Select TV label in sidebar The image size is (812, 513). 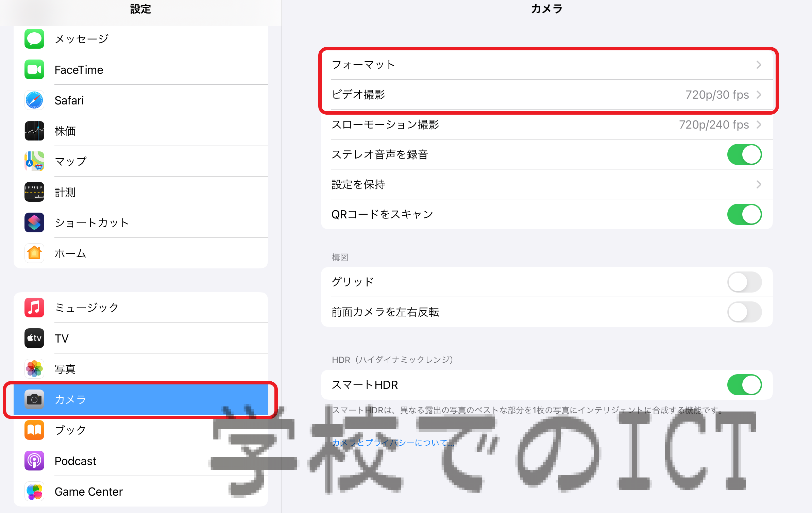(62, 338)
